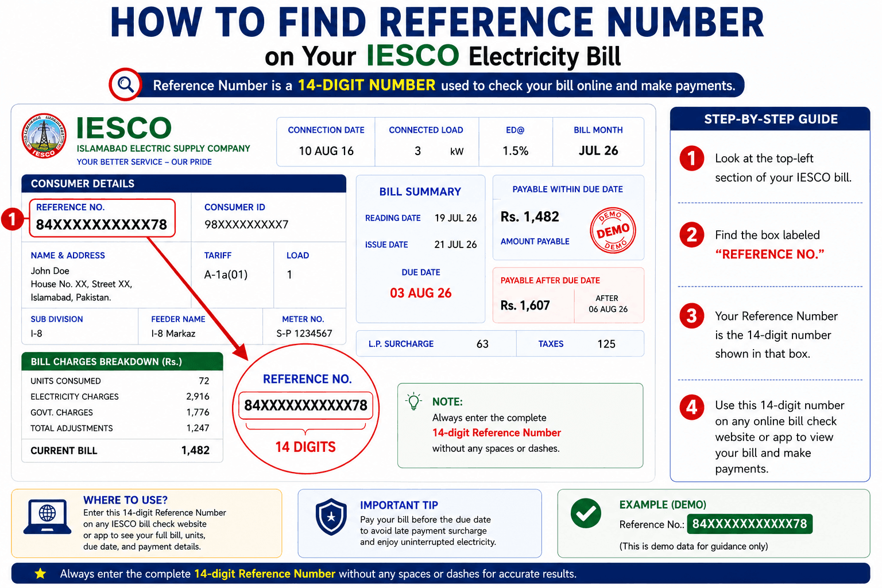Screen dimensions: 882x588
Task: Click the "AMOUNT PAYABLE" label
Action: (535, 242)
